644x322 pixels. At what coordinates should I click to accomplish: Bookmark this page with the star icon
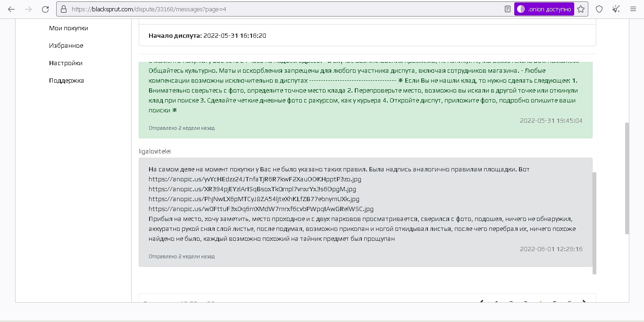pyautogui.click(x=581, y=9)
